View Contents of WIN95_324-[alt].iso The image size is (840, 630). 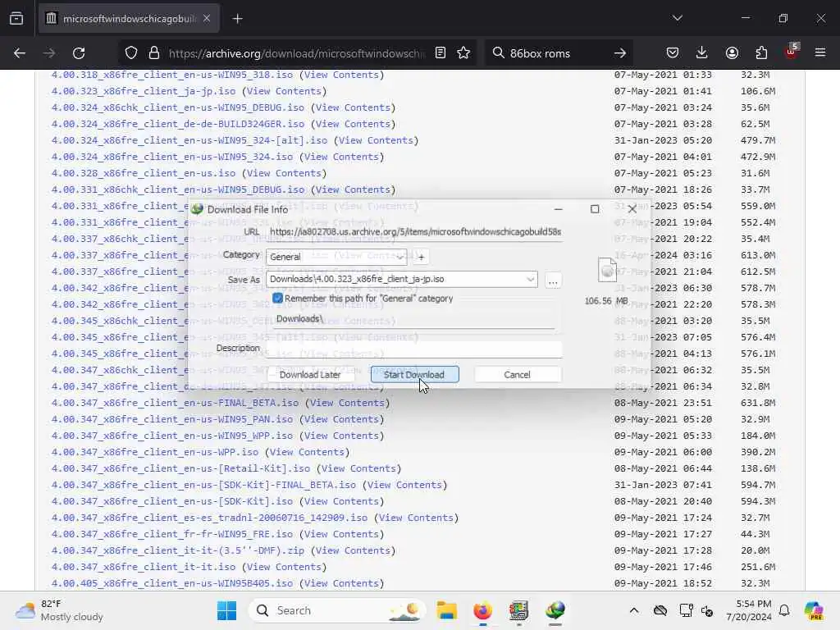click(376, 140)
